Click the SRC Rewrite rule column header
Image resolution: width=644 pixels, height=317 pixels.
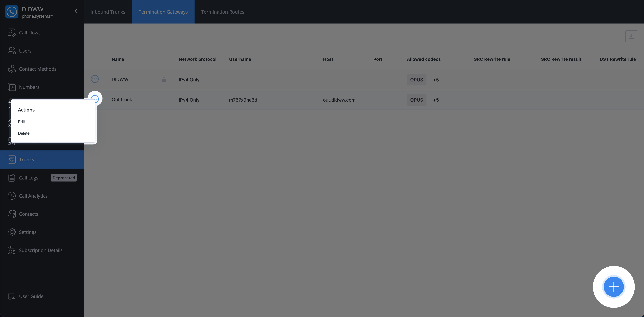pos(492,59)
